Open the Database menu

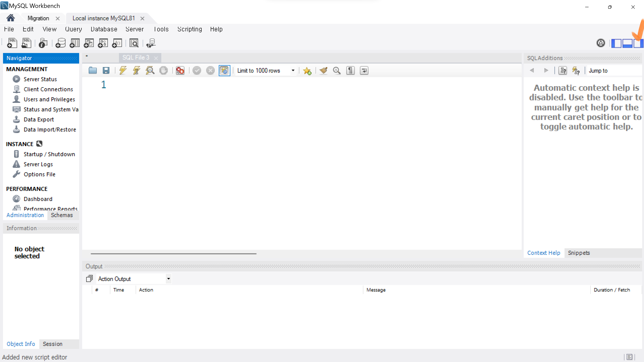[x=104, y=29]
